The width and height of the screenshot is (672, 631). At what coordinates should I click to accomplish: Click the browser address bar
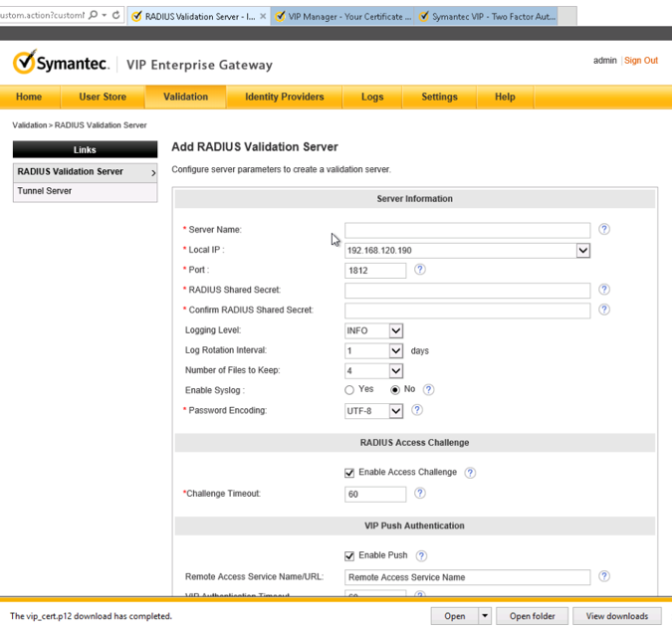coord(43,15)
